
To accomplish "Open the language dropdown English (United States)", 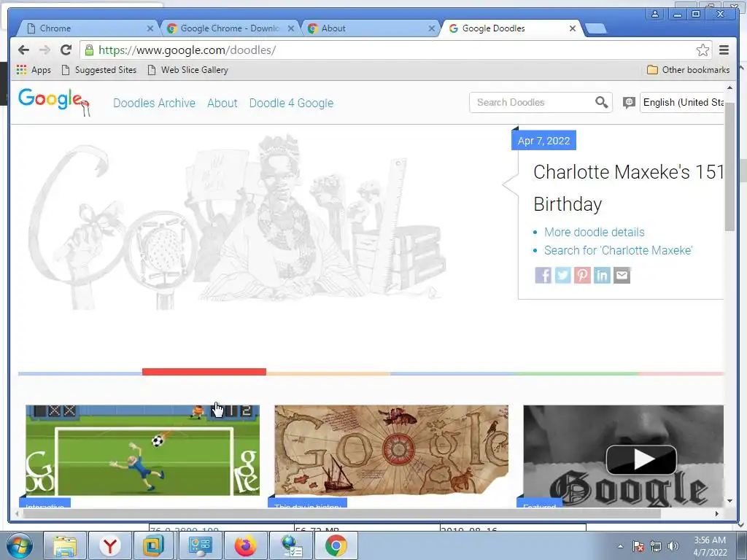I will pyautogui.click(x=682, y=102).
